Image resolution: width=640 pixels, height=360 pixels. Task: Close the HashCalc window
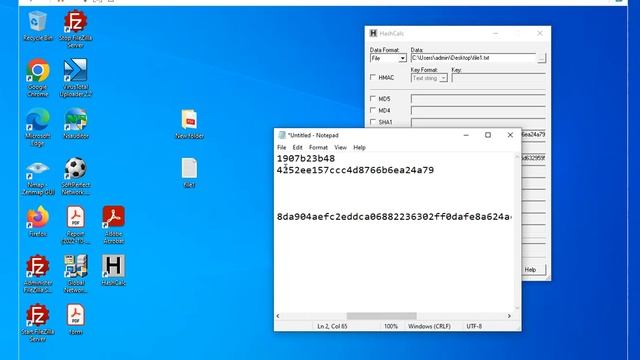point(540,33)
